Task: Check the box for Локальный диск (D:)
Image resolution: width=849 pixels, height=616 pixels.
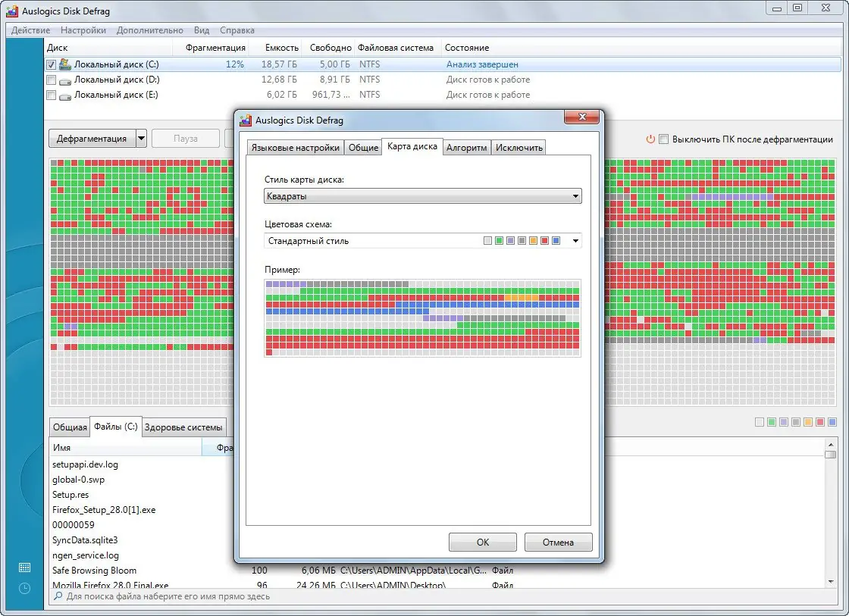Action: pyautogui.click(x=51, y=80)
